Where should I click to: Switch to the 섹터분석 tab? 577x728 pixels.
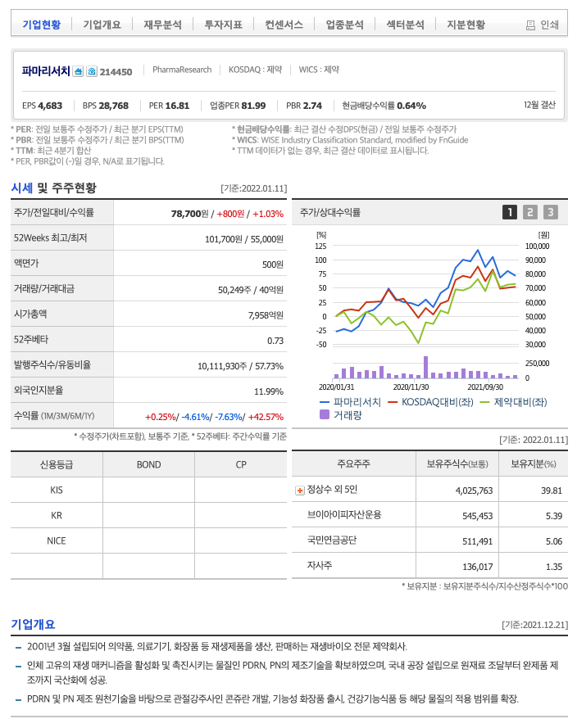tap(406, 24)
